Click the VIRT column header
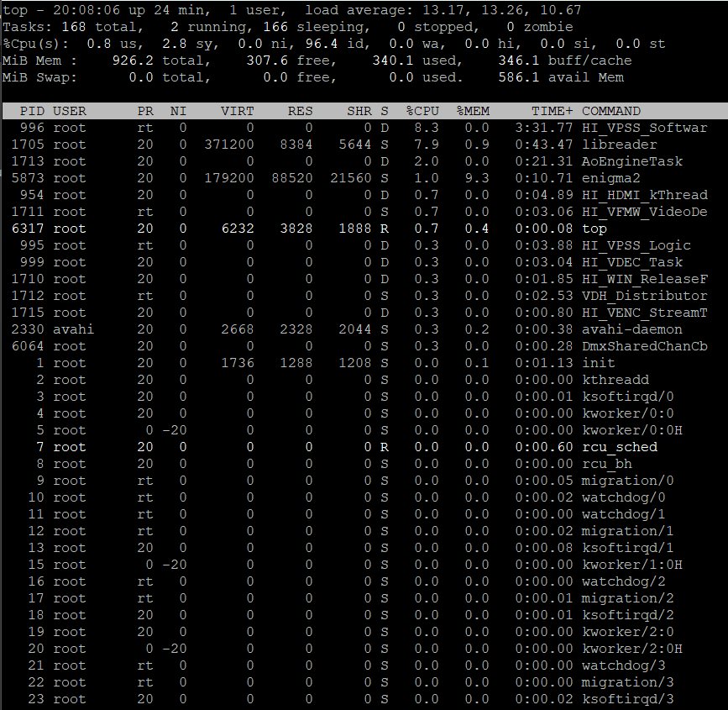728x710 pixels. click(x=237, y=111)
